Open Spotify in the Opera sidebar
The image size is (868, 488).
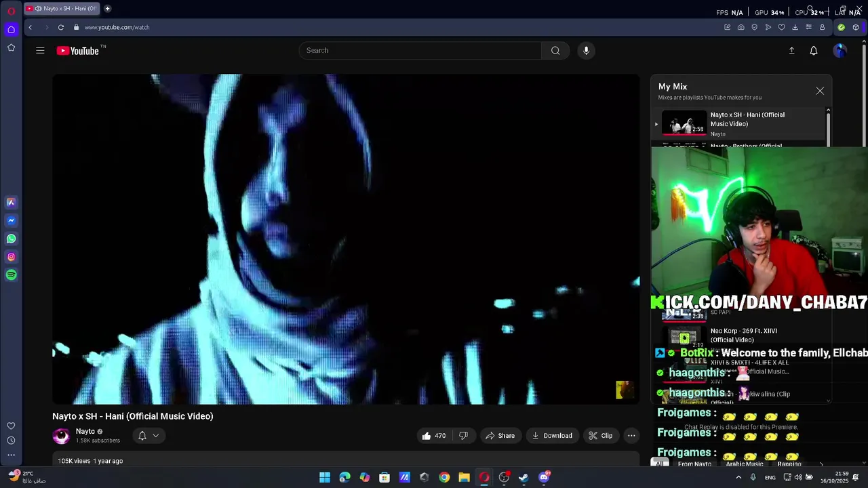(11, 275)
